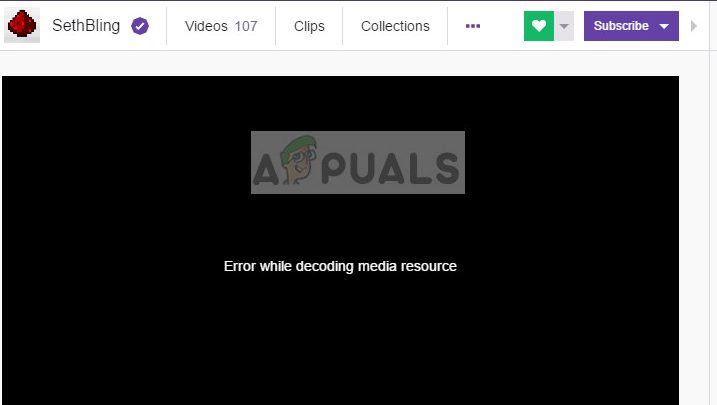717x405 pixels.
Task: Click the SethBling redstone avatar icon
Action: (22, 26)
